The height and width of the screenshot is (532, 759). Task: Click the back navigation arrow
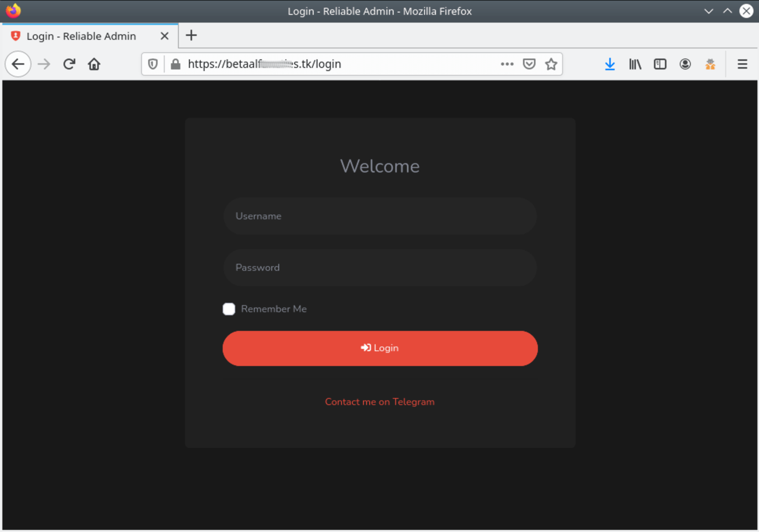[18, 64]
